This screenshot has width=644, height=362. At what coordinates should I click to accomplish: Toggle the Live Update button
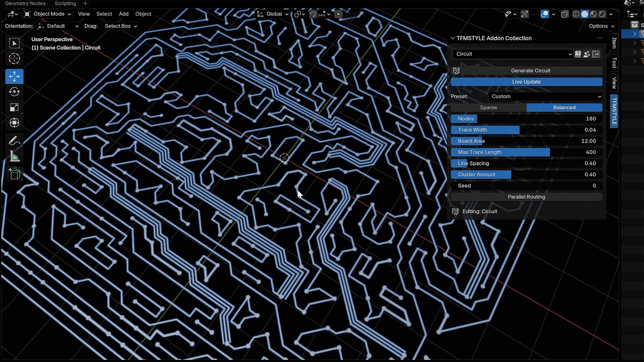(x=526, y=82)
